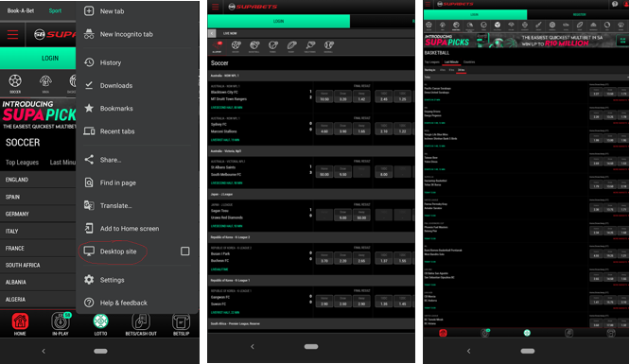The height and width of the screenshot is (364, 630).
Task: Tap Android back arrow on the right phone
Action: pos(468,351)
